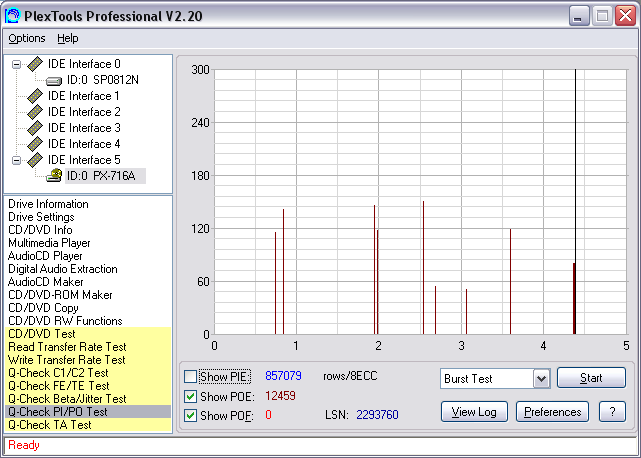641x458 pixels.
Task: Select Q-Check PI/PO Test
Action: pos(88,412)
